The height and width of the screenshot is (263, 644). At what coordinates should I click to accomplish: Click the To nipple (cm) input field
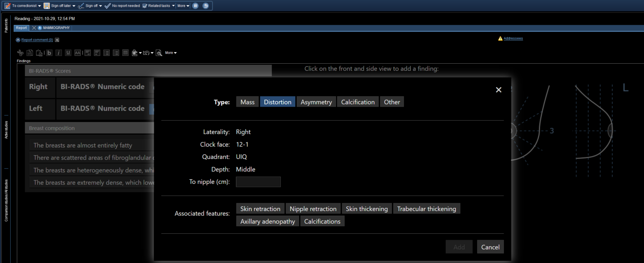pos(258,182)
